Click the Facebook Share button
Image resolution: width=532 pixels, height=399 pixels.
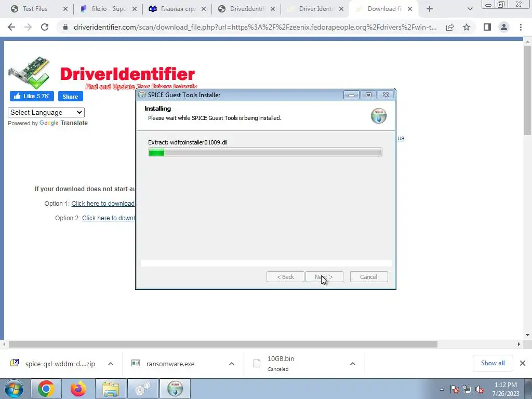coord(70,96)
